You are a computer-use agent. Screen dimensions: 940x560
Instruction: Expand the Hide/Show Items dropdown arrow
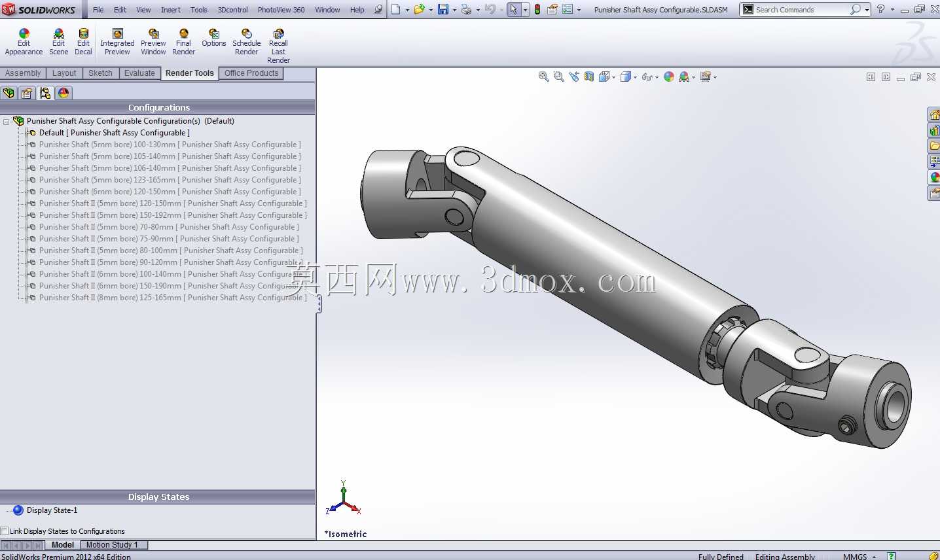(x=657, y=77)
